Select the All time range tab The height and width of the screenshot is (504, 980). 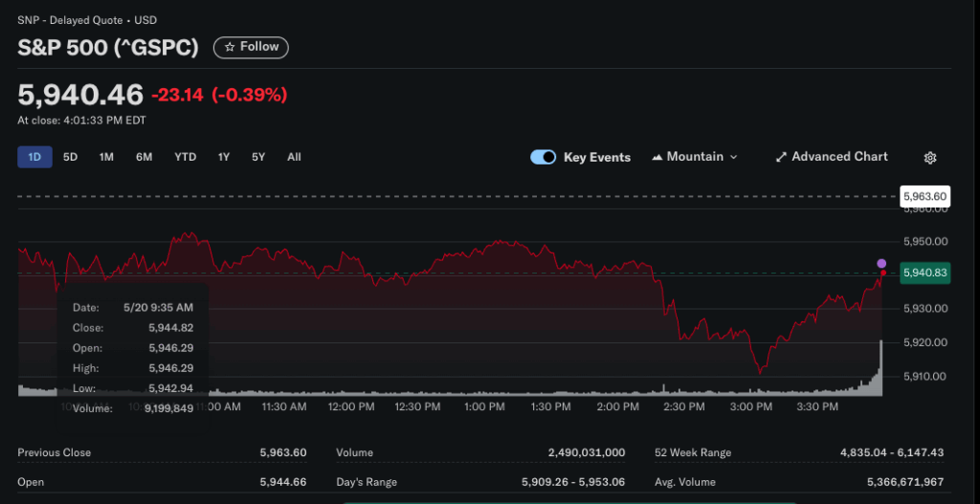[294, 158]
